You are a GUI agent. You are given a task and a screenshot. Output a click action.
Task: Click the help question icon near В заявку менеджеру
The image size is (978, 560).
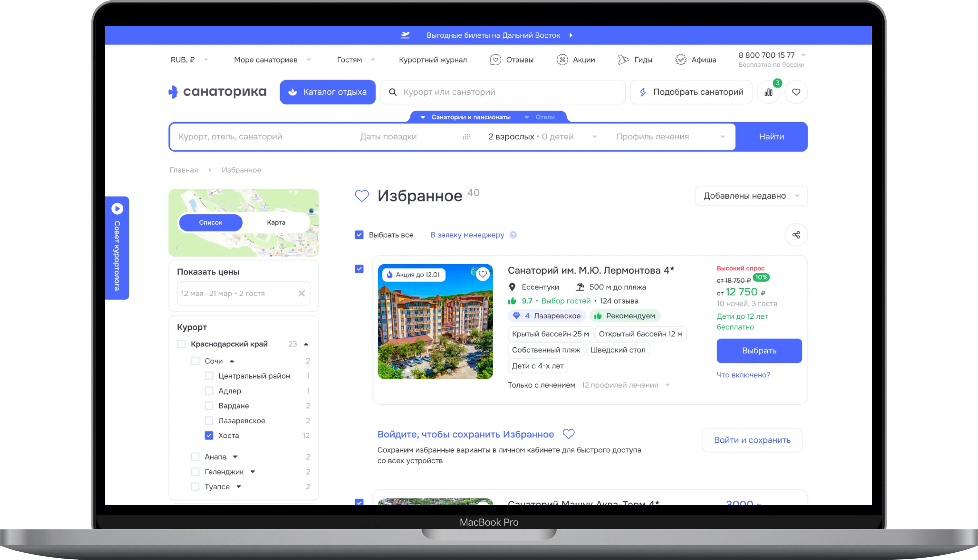[x=513, y=235]
